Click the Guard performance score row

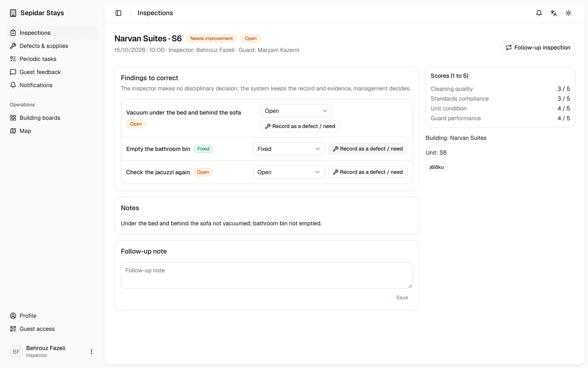point(500,118)
